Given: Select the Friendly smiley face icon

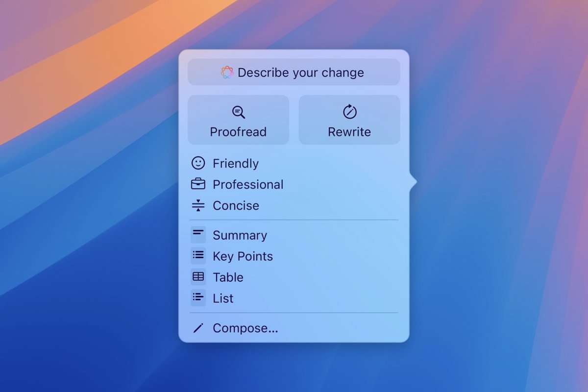Looking at the screenshot, I should (x=198, y=163).
